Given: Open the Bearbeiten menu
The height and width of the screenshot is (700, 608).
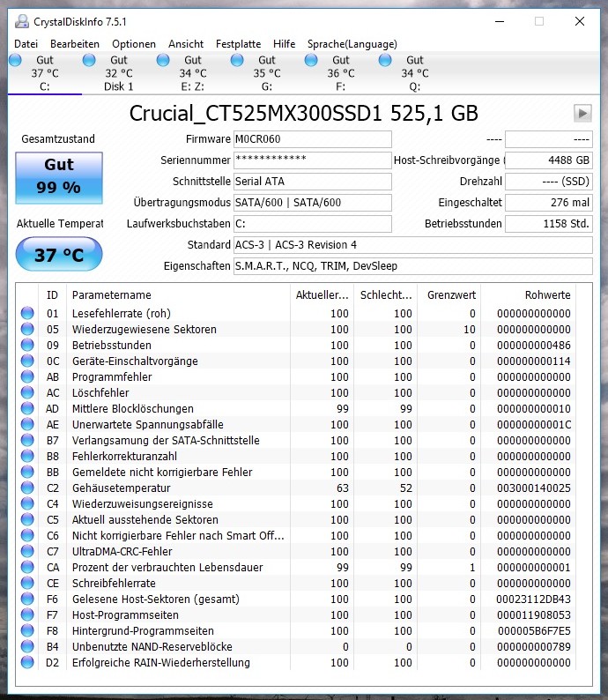Looking at the screenshot, I should click(x=75, y=44).
